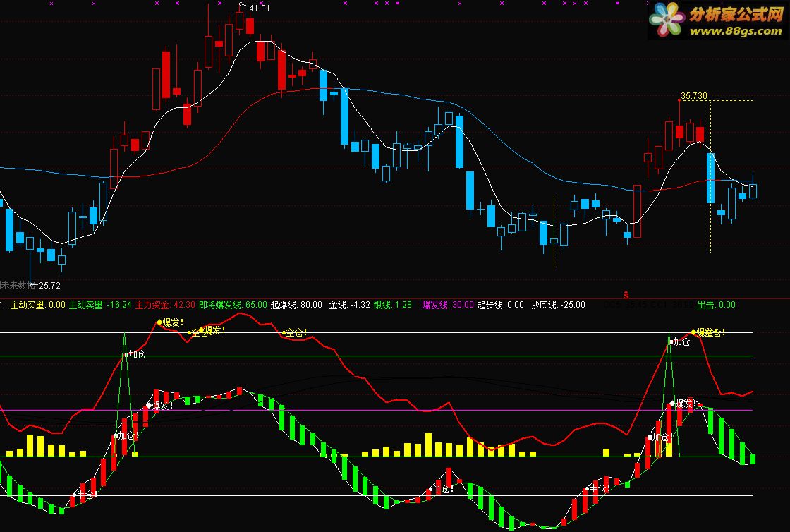Select the green 出击: 0.00 label
790x532 pixels.
[x=716, y=305]
